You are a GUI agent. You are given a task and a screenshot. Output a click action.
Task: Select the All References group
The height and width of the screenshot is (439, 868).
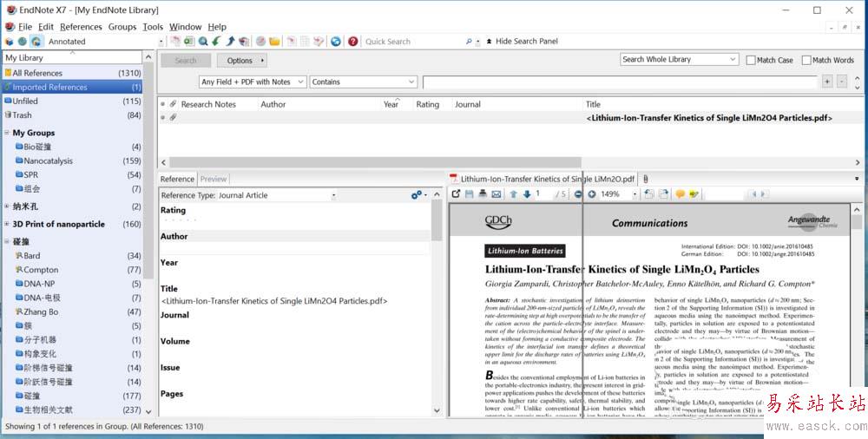pyautogui.click(x=73, y=73)
